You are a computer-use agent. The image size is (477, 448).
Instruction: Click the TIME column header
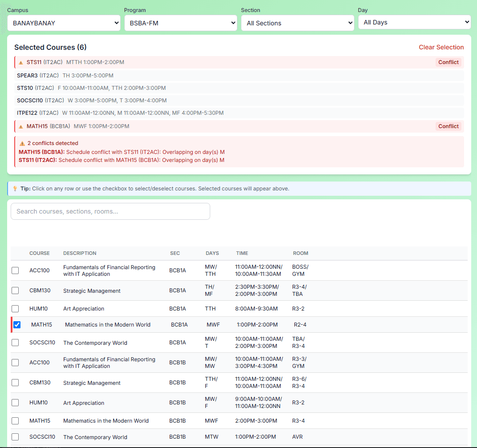point(242,254)
